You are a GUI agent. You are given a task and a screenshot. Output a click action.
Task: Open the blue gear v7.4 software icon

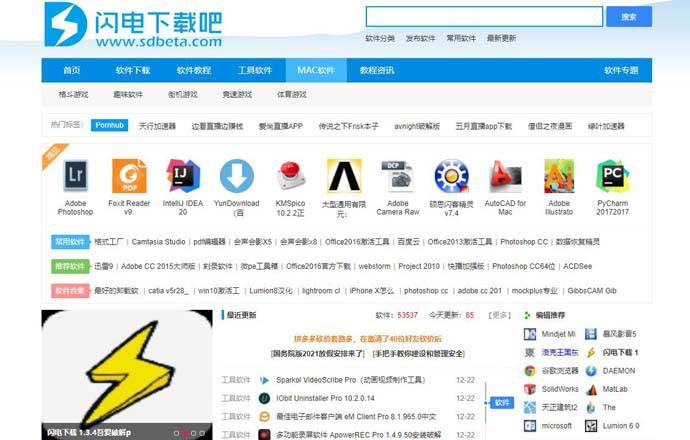click(451, 176)
